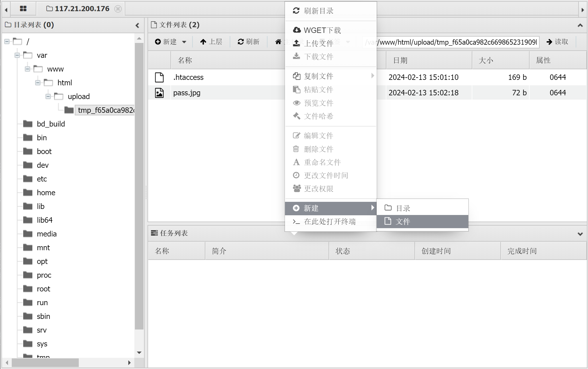Click the grid home icon tab
Image resolution: width=588 pixels, height=369 pixels.
[x=23, y=9]
